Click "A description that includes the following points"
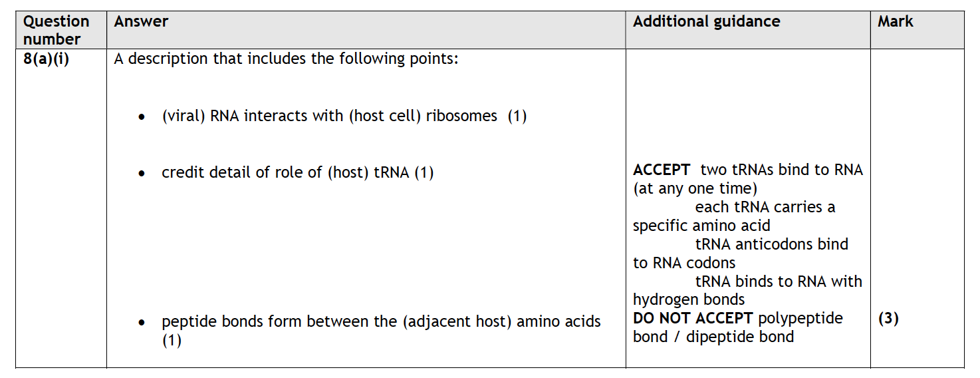 tap(287, 59)
